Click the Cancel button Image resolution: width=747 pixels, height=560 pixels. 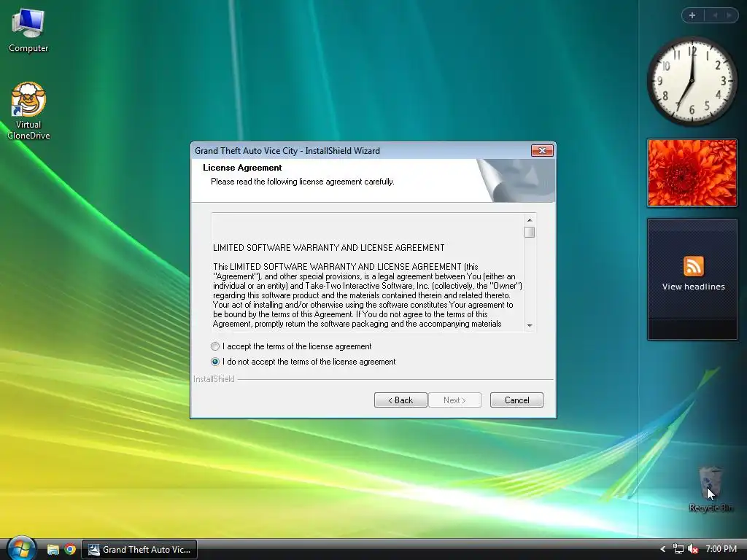[516, 400]
